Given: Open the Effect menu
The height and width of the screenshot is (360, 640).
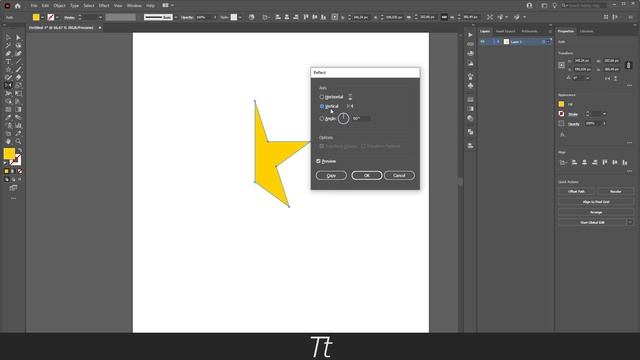Looking at the screenshot, I should (104, 6).
